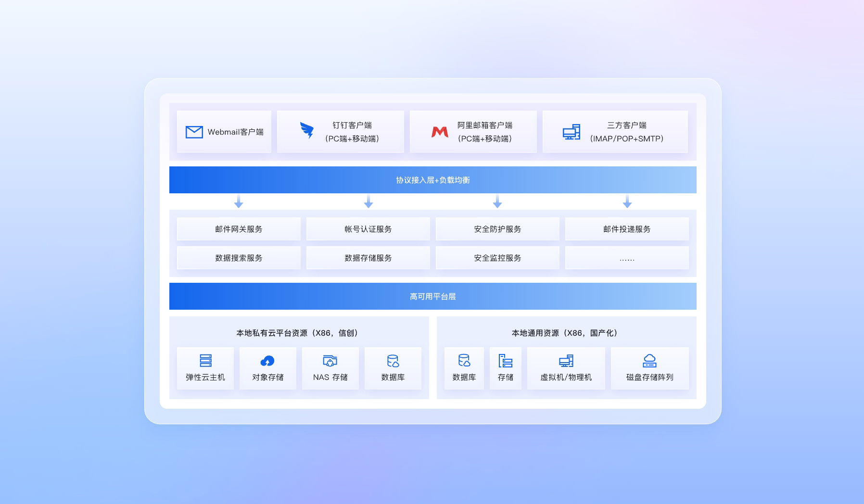Image resolution: width=864 pixels, height=504 pixels.
Task: Click the 对象存储 cloud icon
Action: pos(268,361)
